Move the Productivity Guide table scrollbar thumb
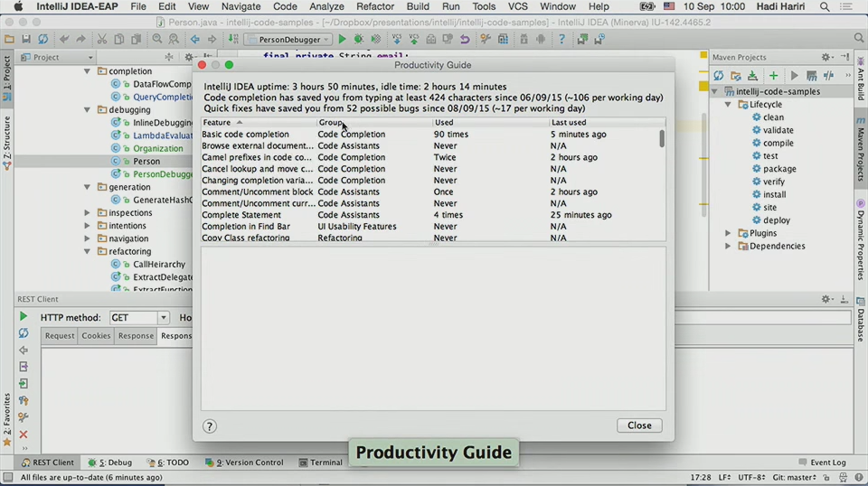The height and width of the screenshot is (486, 868). click(662, 138)
